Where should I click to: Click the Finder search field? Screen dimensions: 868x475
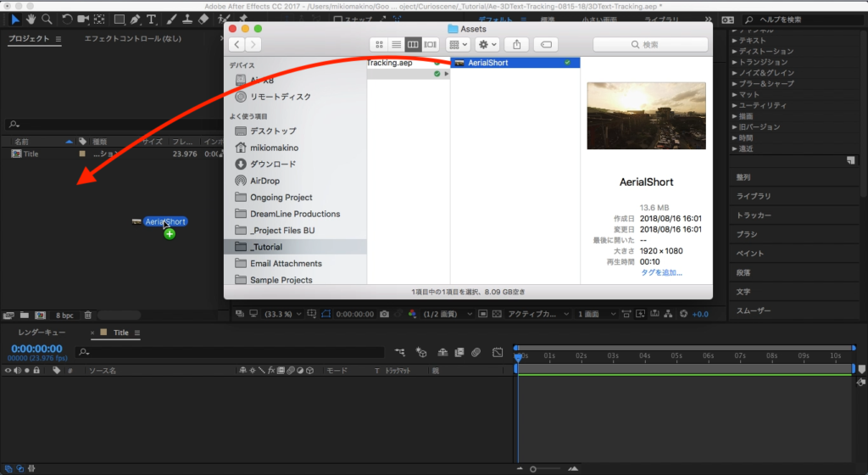point(650,44)
